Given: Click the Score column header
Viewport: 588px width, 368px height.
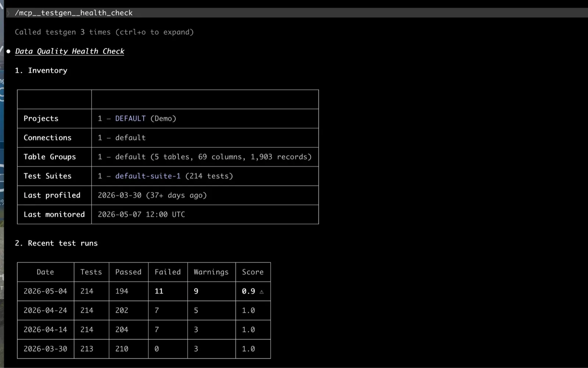Looking at the screenshot, I should pyautogui.click(x=252, y=272).
